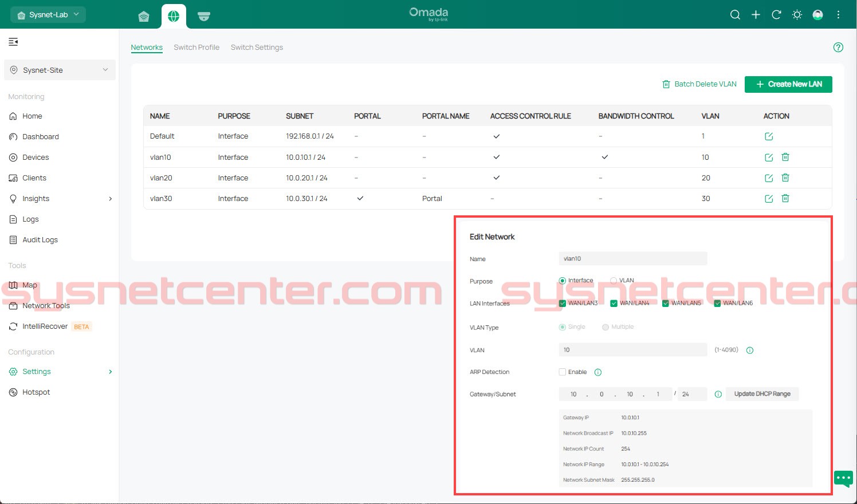Viewport: 857px width, 504px height.
Task: Switch to the Switch Profile tab
Action: [196, 48]
